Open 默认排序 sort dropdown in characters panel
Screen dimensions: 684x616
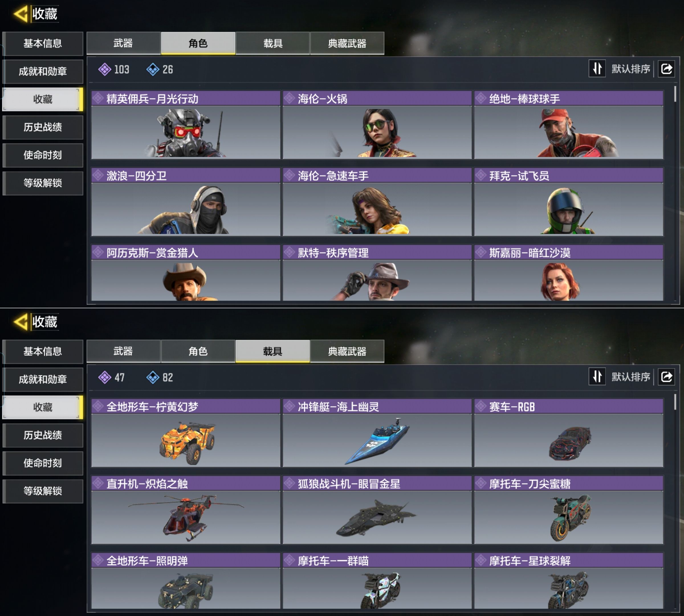coord(630,69)
